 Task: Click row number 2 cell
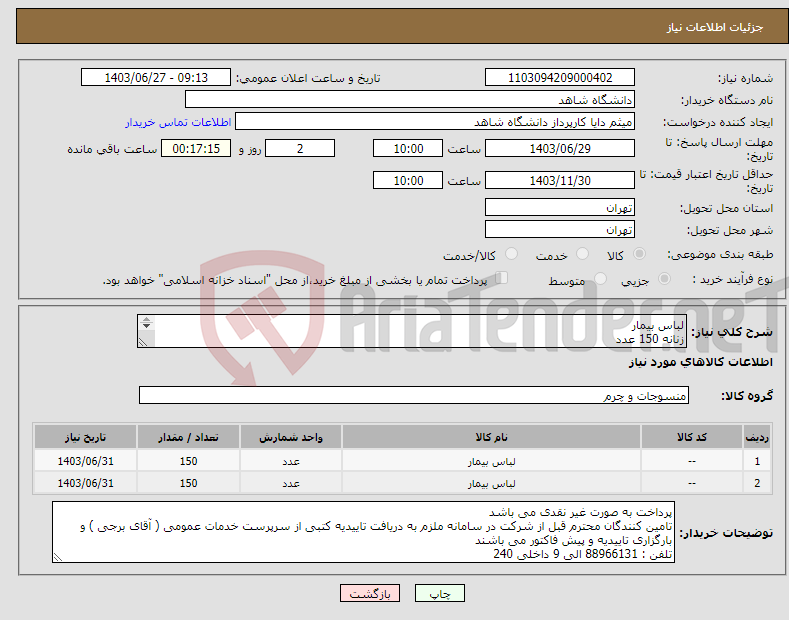pos(757,483)
